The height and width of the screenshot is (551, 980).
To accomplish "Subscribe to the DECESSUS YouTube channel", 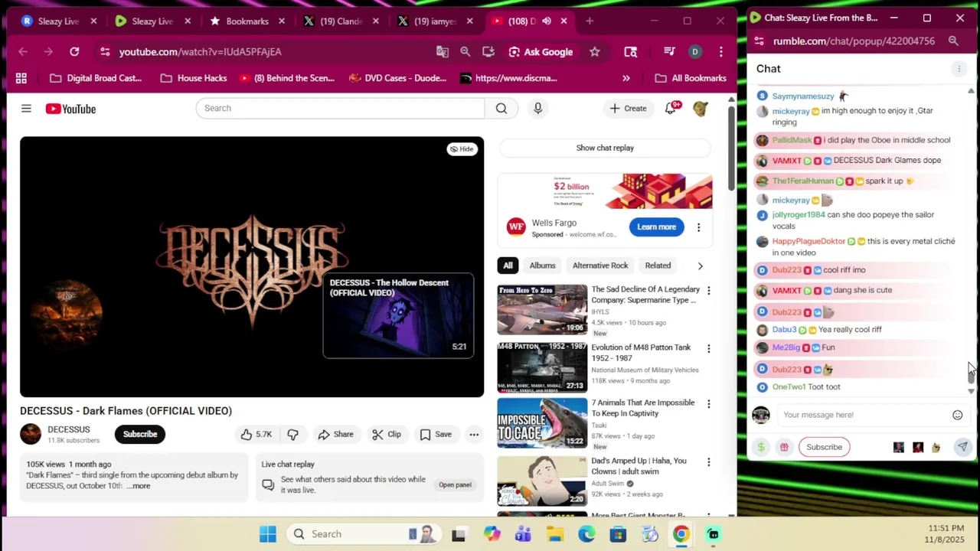I will click(x=140, y=434).
